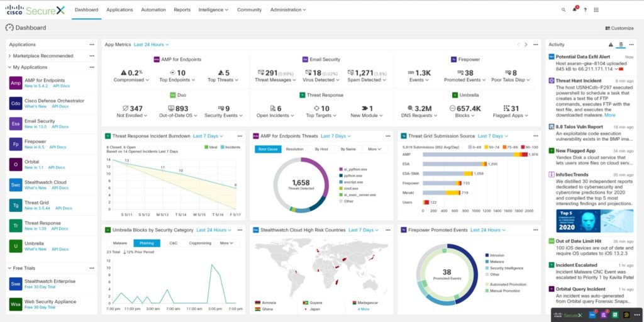The image size is (644, 322).
Task: Go to the Automation tab
Action: 153,10
